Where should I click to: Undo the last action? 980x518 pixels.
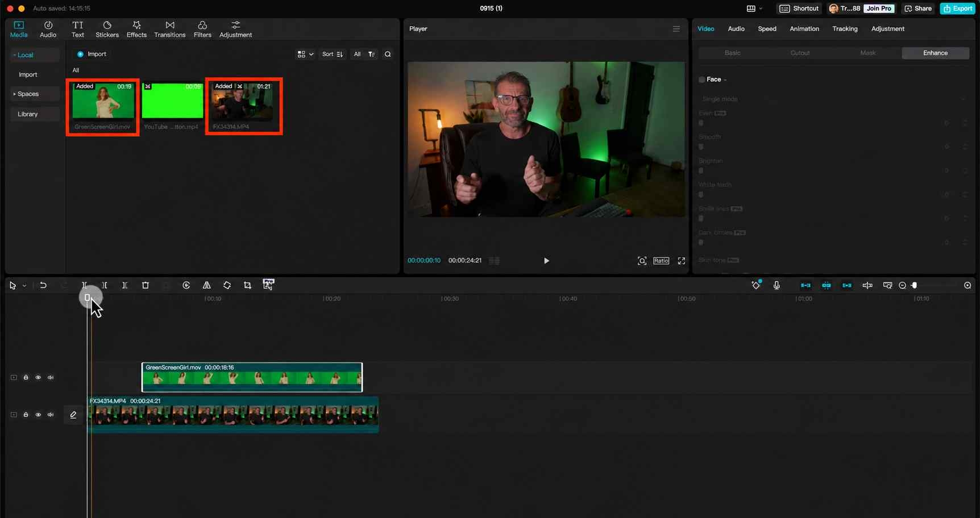[x=43, y=285]
